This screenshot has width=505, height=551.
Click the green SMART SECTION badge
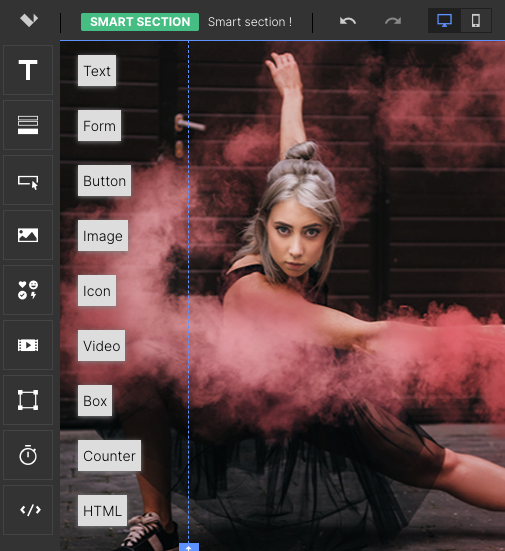[x=140, y=22]
